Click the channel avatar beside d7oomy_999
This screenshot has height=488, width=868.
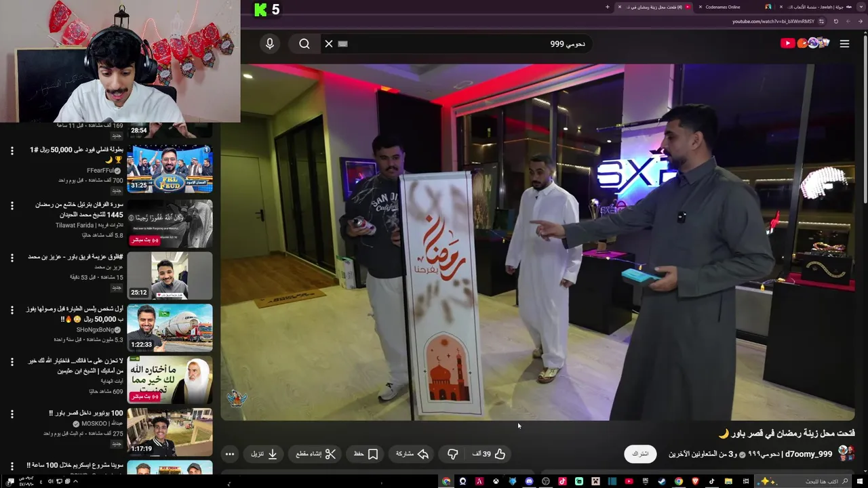coord(846,453)
